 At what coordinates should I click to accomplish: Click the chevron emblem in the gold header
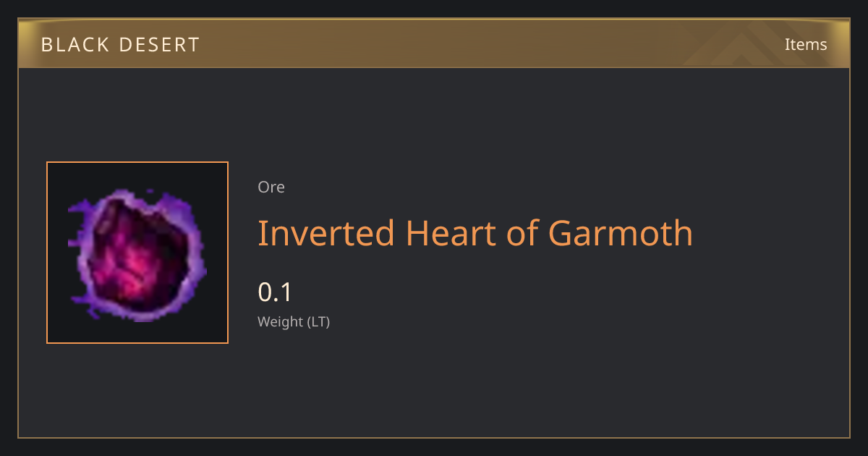(752, 43)
